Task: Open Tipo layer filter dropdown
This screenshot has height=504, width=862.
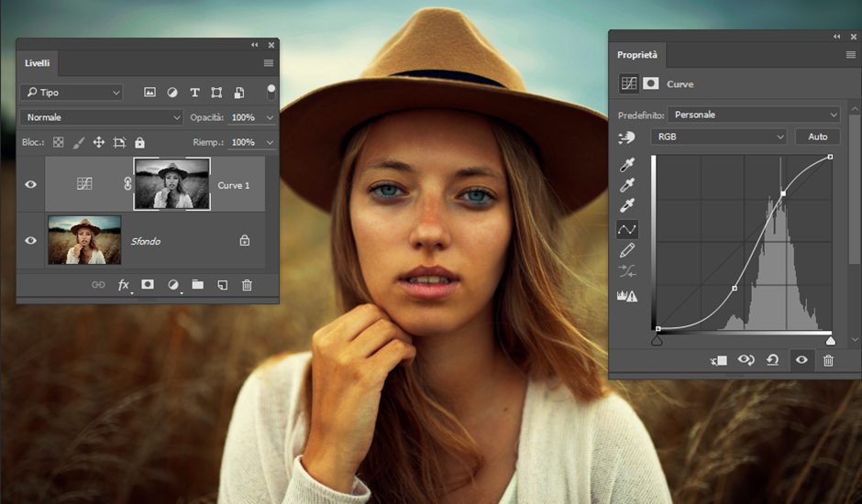Action: (x=72, y=93)
